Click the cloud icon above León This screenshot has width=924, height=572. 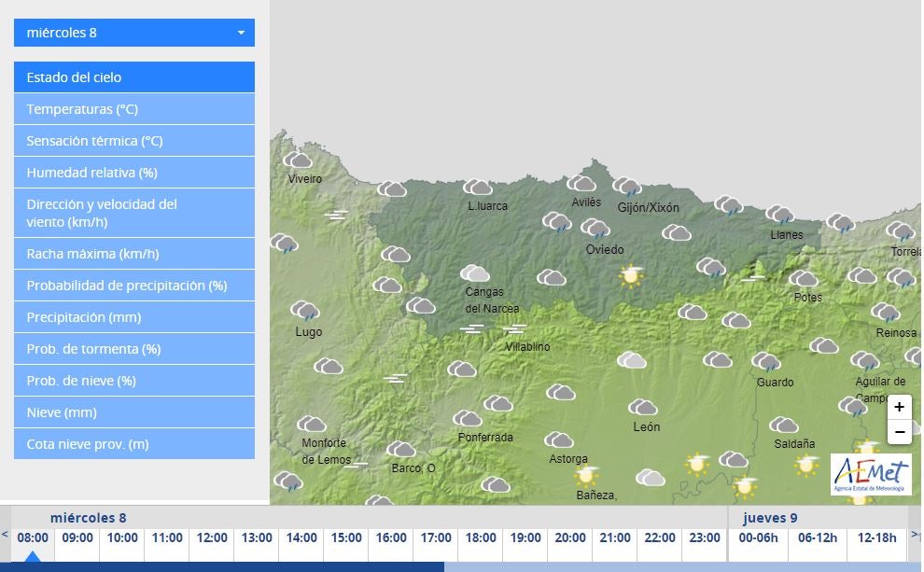[643, 407]
